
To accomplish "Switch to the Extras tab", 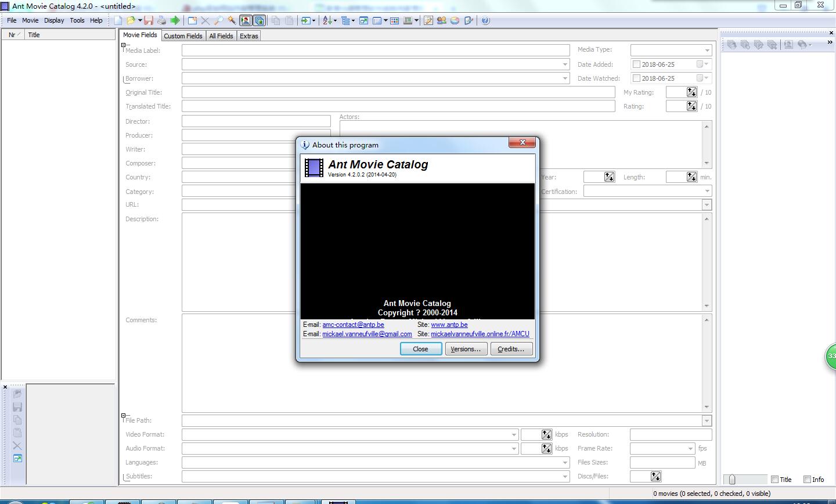I will coord(249,36).
